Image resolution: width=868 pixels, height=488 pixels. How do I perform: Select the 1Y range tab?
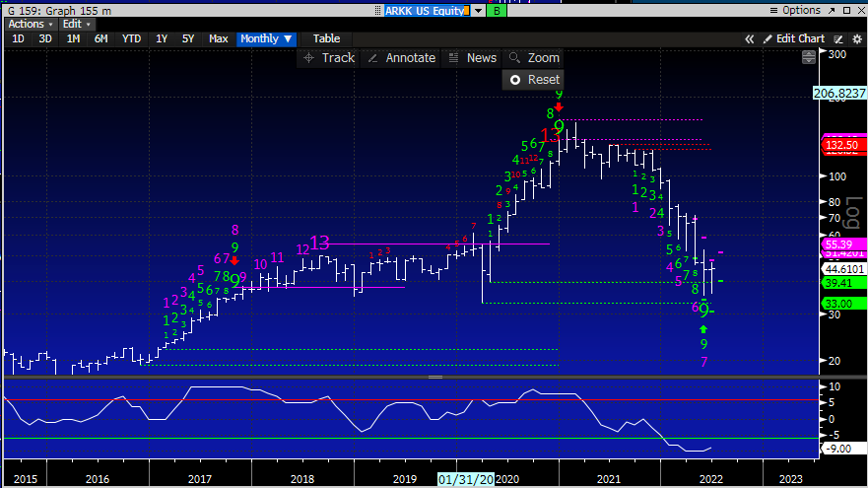(162, 38)
